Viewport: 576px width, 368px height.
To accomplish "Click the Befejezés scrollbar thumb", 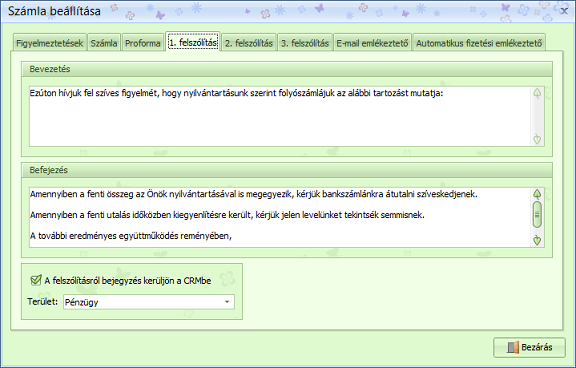I will click(x=537, y=214).
